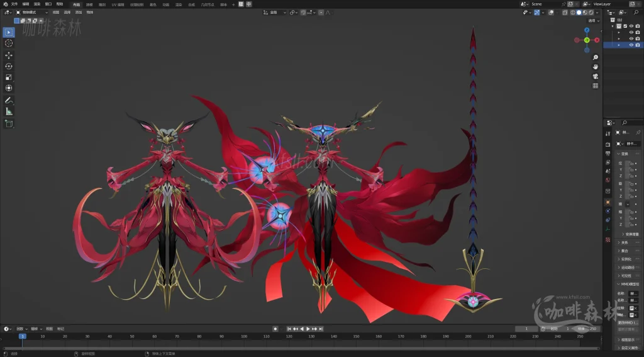Open the 物体模式 mode dropdown
The image size is (644, 357).
31,13
